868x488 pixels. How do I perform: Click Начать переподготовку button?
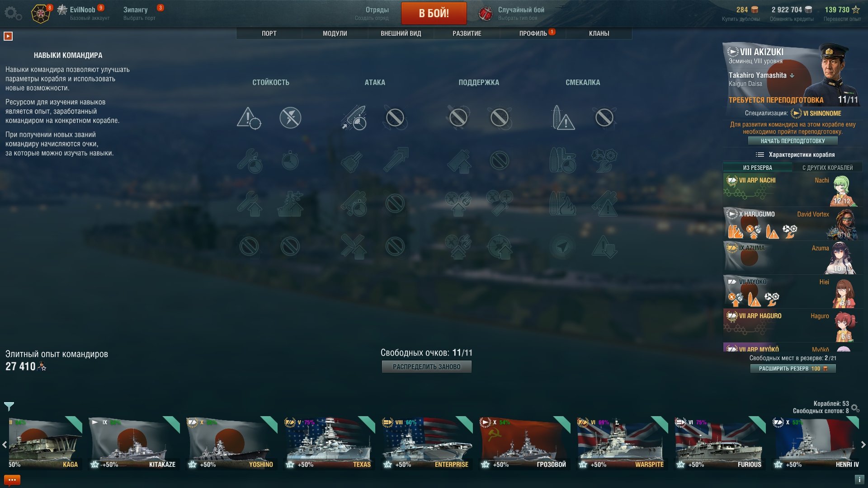pos(793,141)
